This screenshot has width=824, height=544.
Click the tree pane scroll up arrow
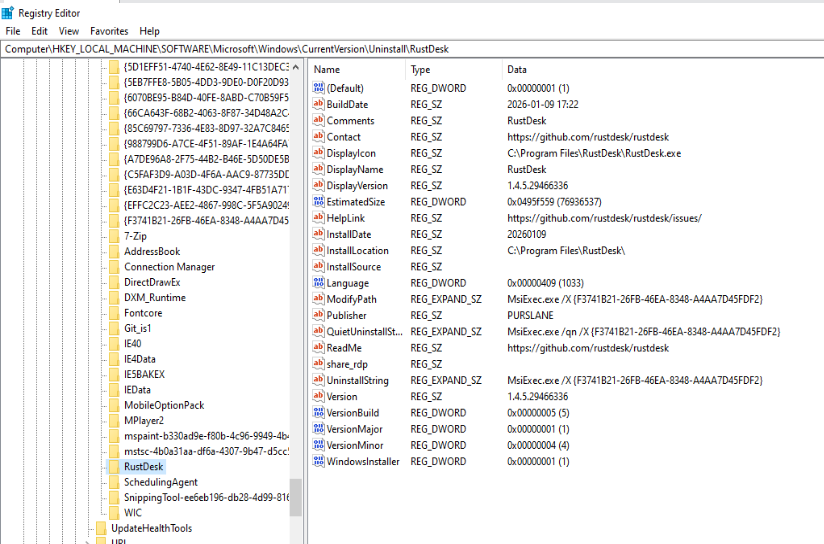tap(296, 67)
